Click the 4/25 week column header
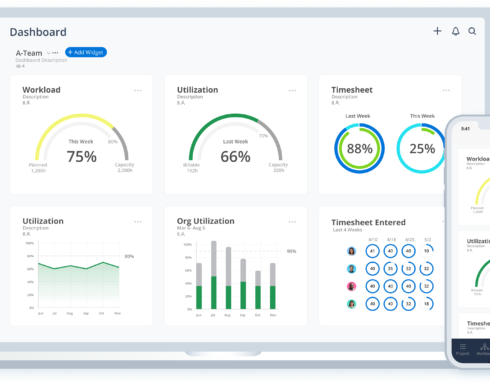Viewport: 490px width, 385px height. pos(410,240)
